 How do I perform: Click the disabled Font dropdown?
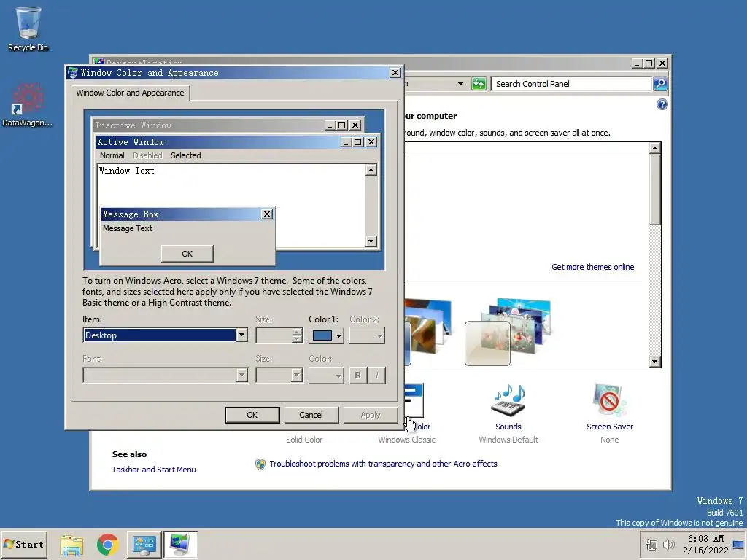[166, 376]
